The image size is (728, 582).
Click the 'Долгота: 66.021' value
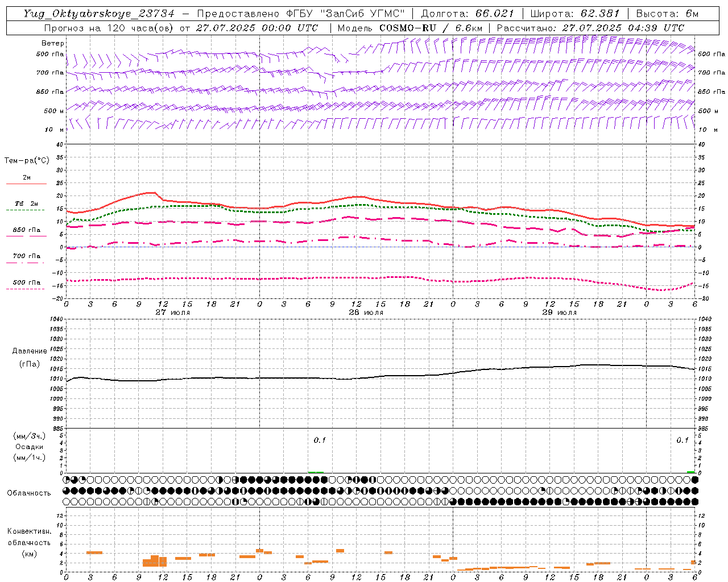pyautogui.click(x=468, y=14)
